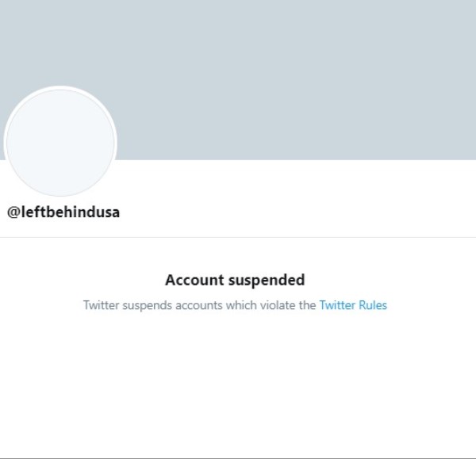476x459 pixels.
Task: Click the white space right of @leftbehindusa
Action: (x=297, y=212)
